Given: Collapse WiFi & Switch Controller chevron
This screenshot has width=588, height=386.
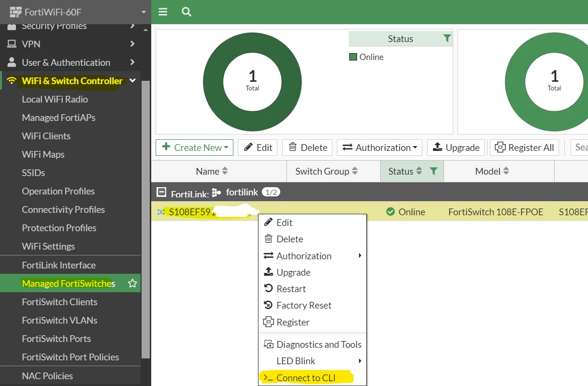Looking at the screenshot, I should (132, 81).
